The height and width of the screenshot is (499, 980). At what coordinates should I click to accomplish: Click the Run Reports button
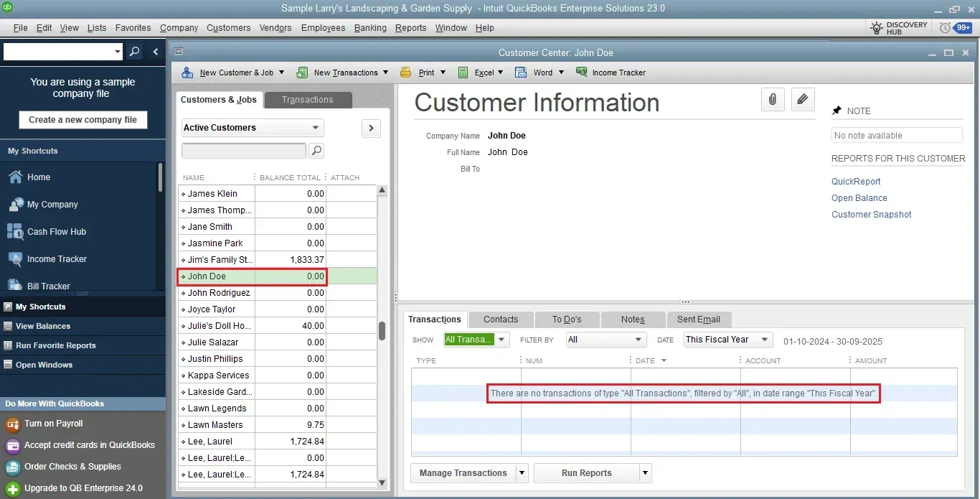[587, 473]
